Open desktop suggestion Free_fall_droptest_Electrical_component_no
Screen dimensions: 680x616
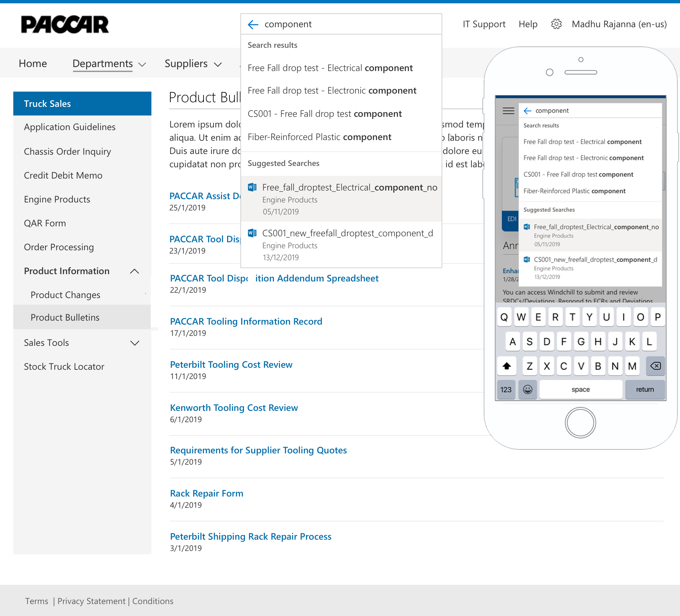341,199
